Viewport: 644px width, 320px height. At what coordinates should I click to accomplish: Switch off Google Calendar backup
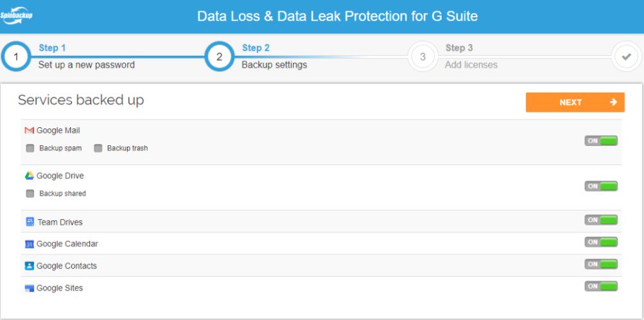tap(601, 242)
